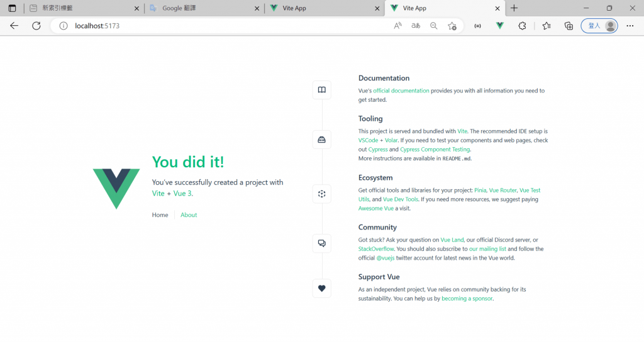Click the zoom magnifier icon

(434, 26)
